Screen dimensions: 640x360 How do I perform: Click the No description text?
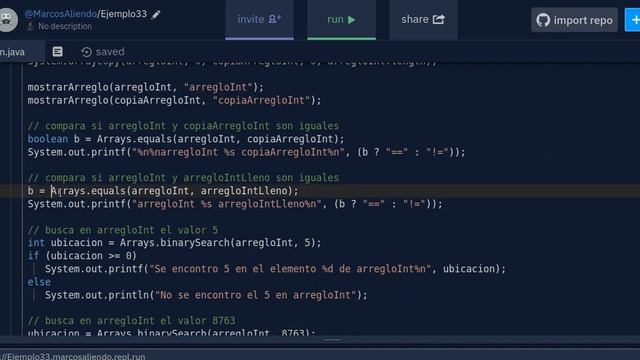[65, 26]
